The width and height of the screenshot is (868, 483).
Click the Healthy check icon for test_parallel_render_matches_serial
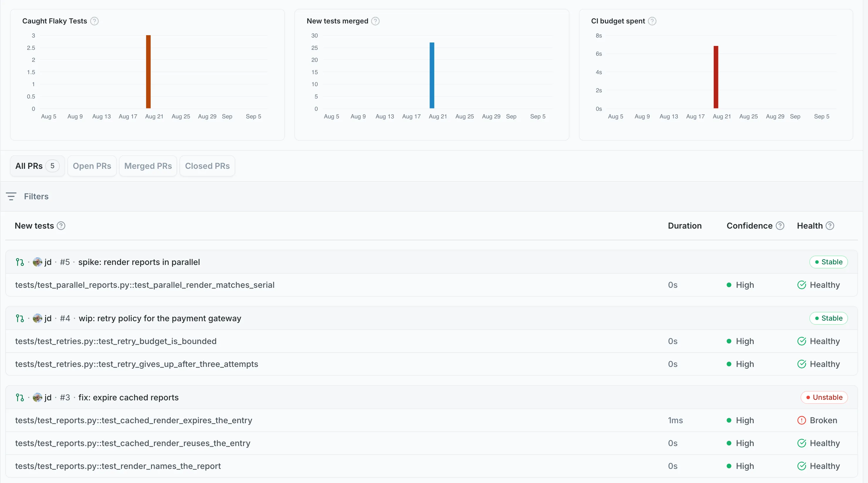(802, 285)
